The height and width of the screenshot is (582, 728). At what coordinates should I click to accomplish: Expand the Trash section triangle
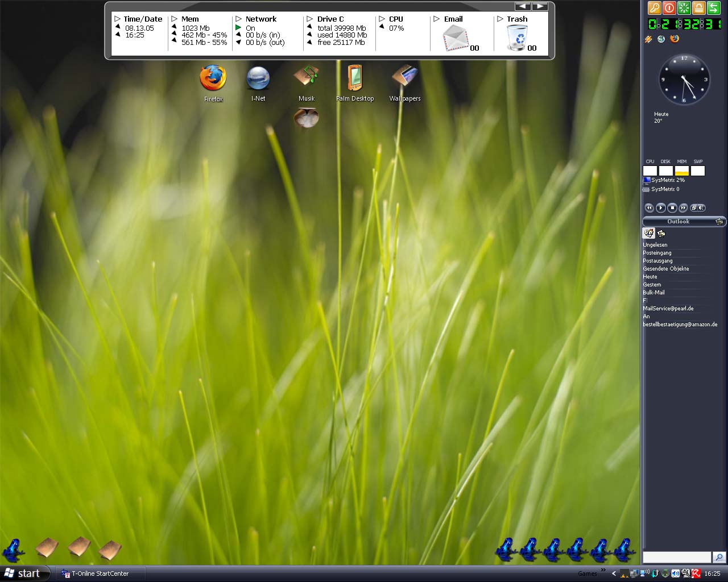(500, 19)
